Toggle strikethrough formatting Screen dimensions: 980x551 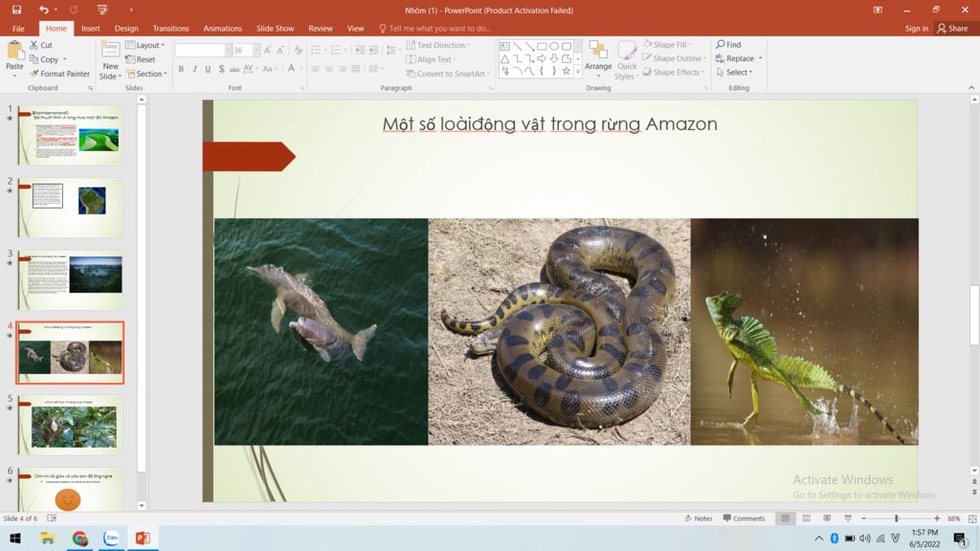click(x=234, y=69)
